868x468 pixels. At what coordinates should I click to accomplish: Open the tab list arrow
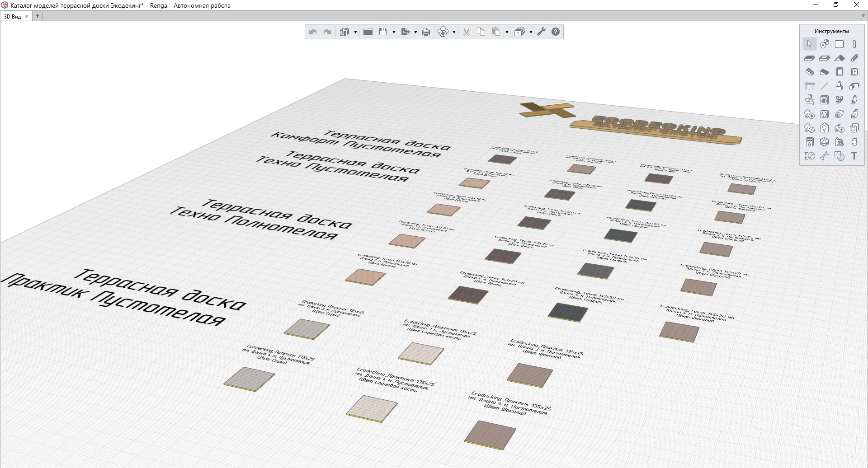863,16
